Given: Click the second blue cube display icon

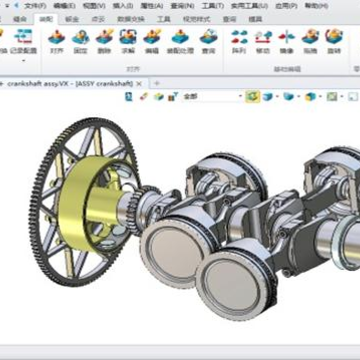Looking at the screenshot, I should (289, 97).
